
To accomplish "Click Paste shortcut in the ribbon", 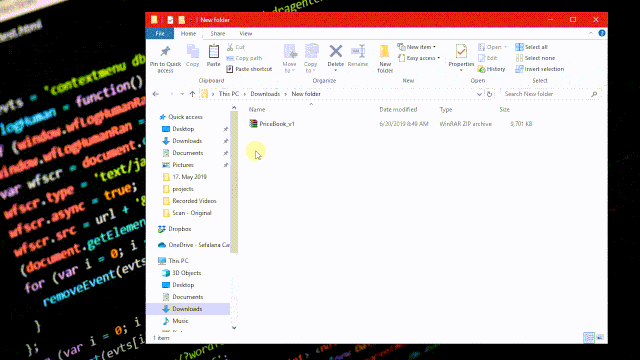I will pos(249,69).
